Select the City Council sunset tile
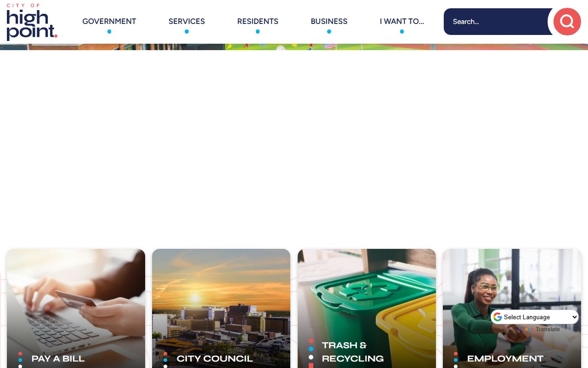Screen dimensions: 588x368 [221, 308]
